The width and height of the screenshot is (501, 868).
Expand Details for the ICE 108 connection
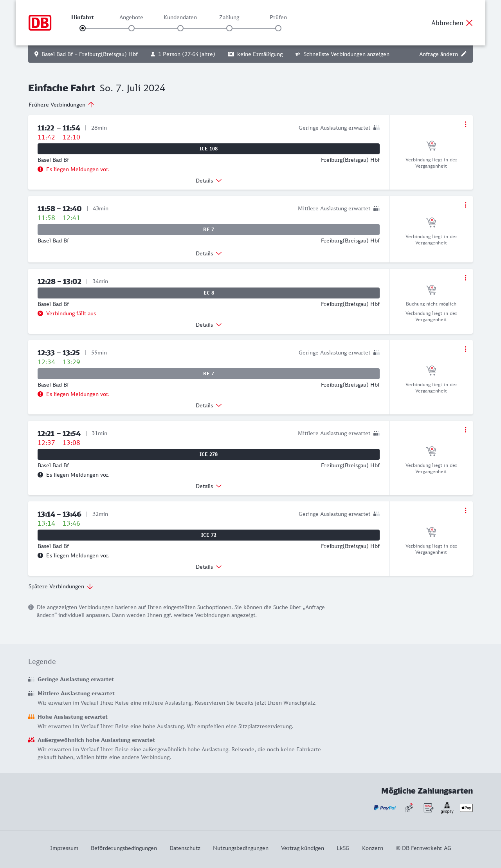(209, 181)
